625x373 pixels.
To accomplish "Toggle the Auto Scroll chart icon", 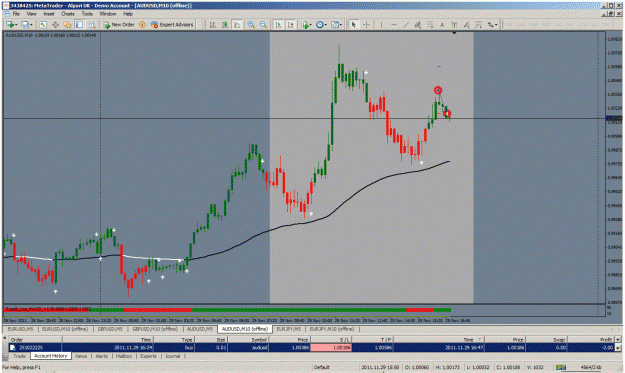I will [278, 25].
